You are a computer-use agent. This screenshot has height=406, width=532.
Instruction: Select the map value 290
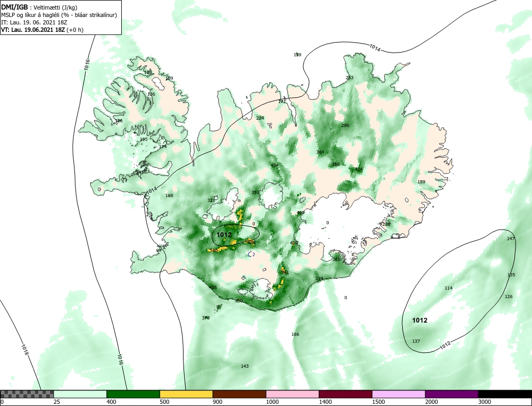click(x=345, y=125)
